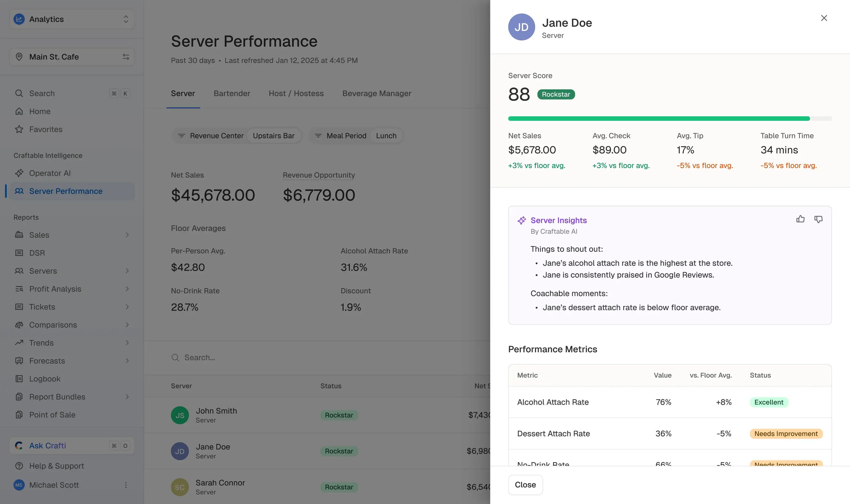Click the Ask Crafti logo icon
850x504 pixels.
coord(19,446)
